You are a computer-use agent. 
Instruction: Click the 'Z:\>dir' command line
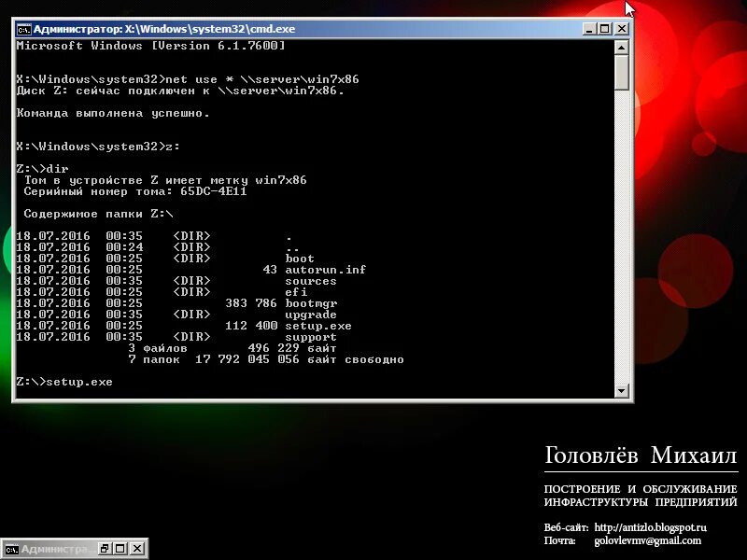pos(42,169)
